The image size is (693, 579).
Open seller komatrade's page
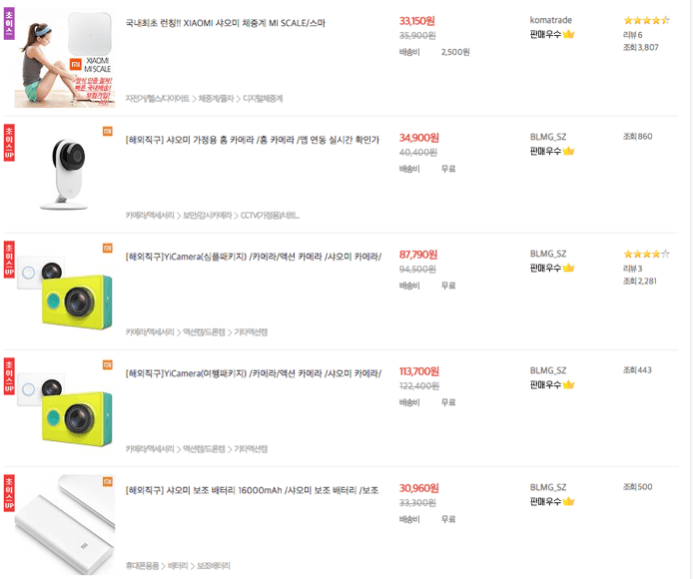pos(551,20)
